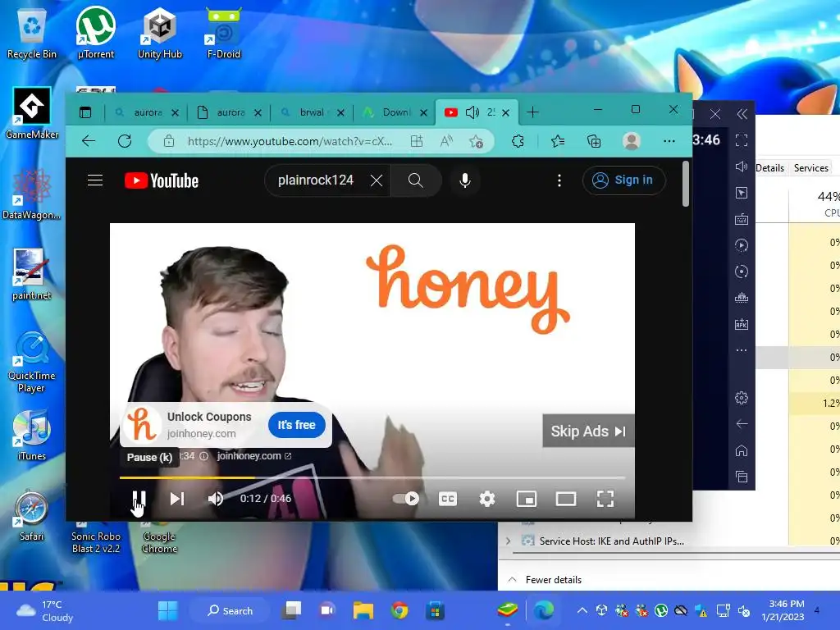Viewport: 840px width, 630px height.
Task: Pause the YouTube video
Action: (139, 499)
